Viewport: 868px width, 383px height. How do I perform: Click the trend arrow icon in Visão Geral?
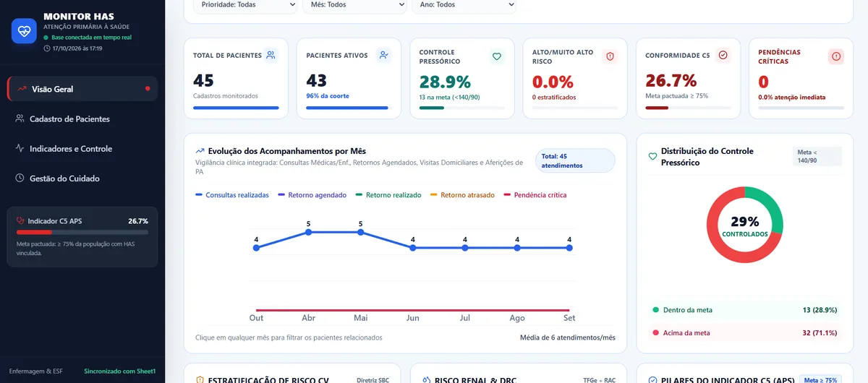(23, 89)
